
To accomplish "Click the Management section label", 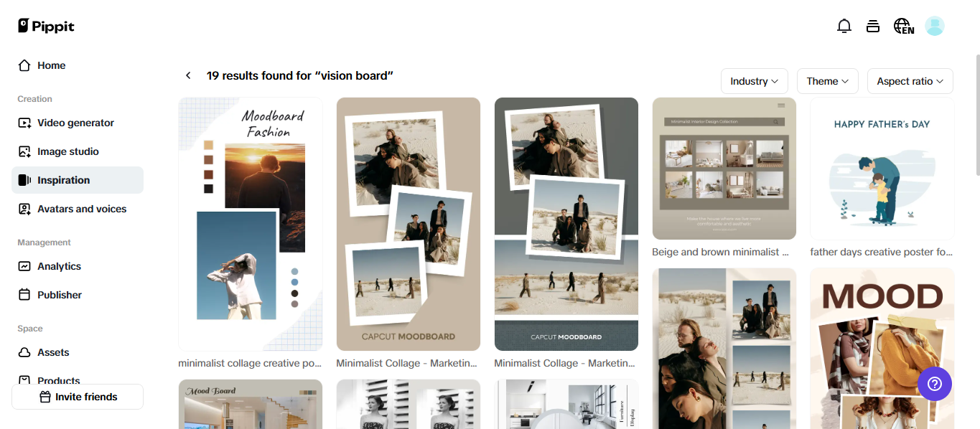I will pyautogui.click(x=45, y=242).
